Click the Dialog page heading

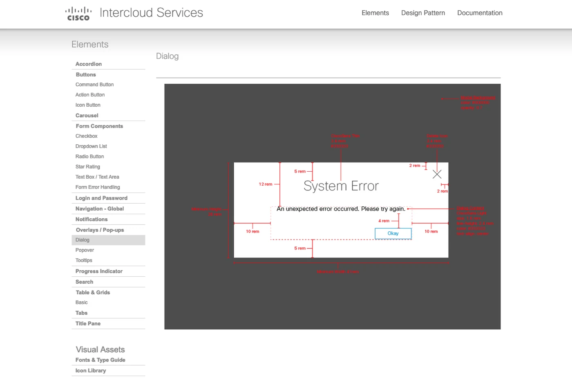167,56
